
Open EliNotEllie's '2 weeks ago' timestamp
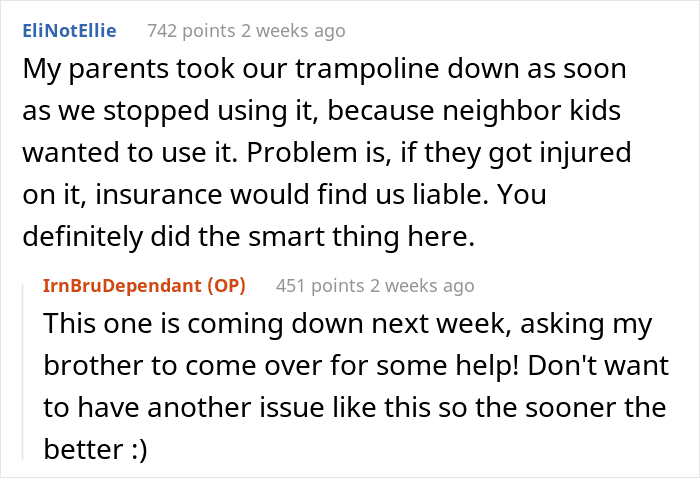click(293, 31)
